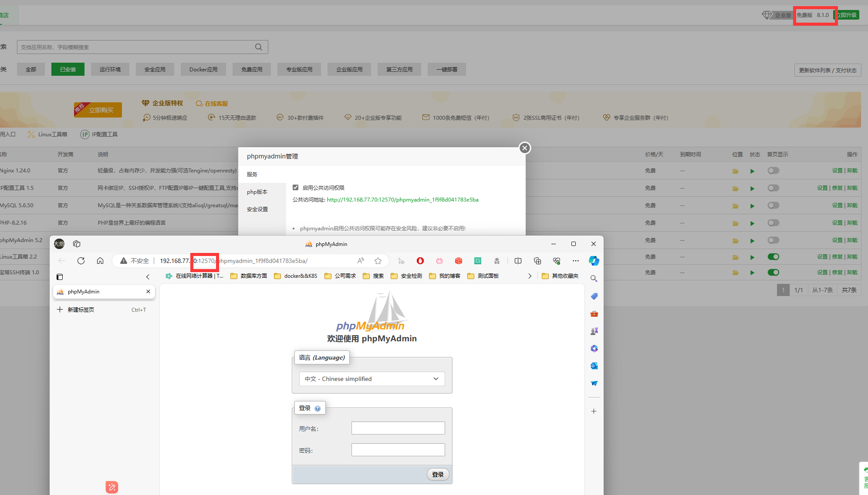Open the Linux工具箱 shortcut link
Image resolution: width=868 pixels, height=495 pixels.
(x=47, y=135)
